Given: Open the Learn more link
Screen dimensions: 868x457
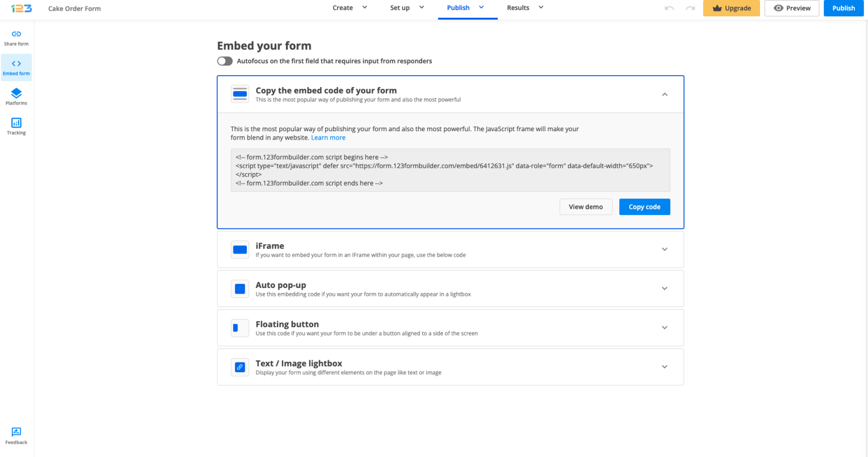Looking at the screenshot, I should pyautogui.click(x=328, y=137).
